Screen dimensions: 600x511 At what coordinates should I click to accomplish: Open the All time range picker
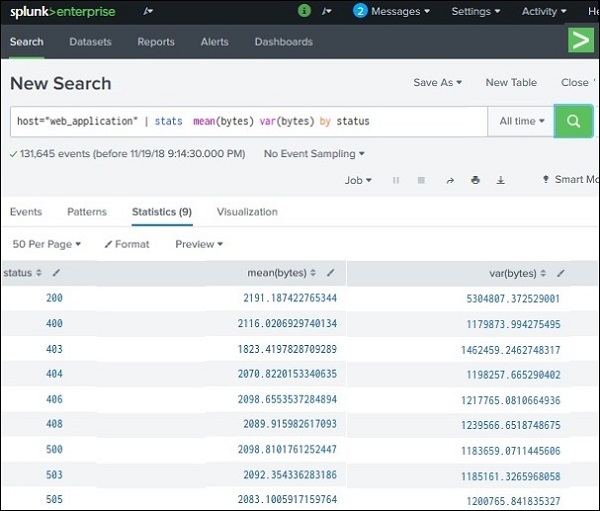[x=522, y=121]
